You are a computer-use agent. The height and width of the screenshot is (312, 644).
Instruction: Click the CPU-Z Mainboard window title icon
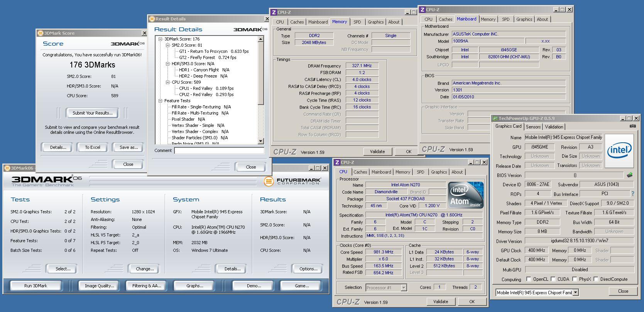(x=423, y=10)
